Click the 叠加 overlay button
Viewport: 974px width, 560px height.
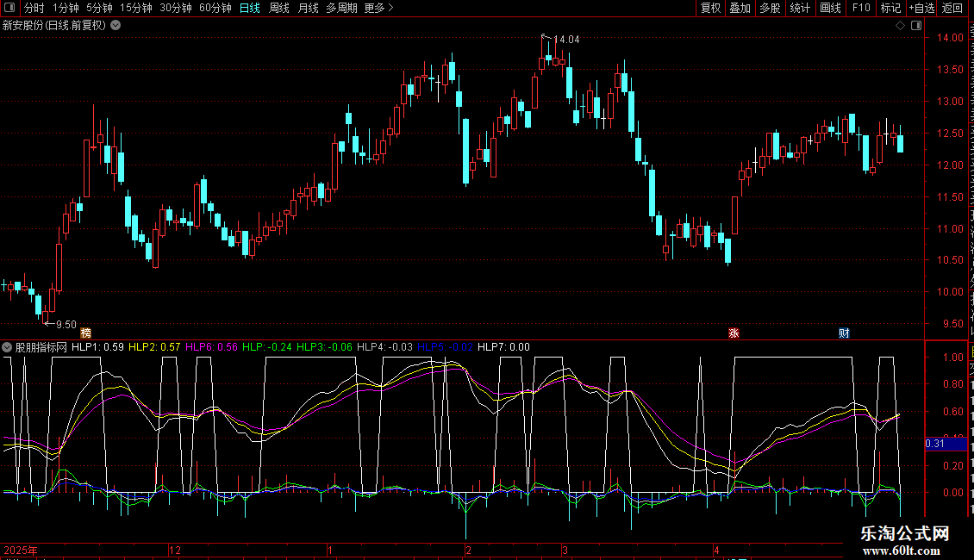click(x=740, y=8)
